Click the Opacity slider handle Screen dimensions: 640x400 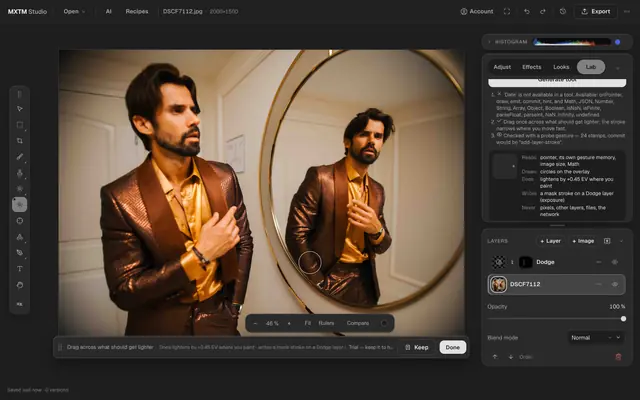pos(623,319)
